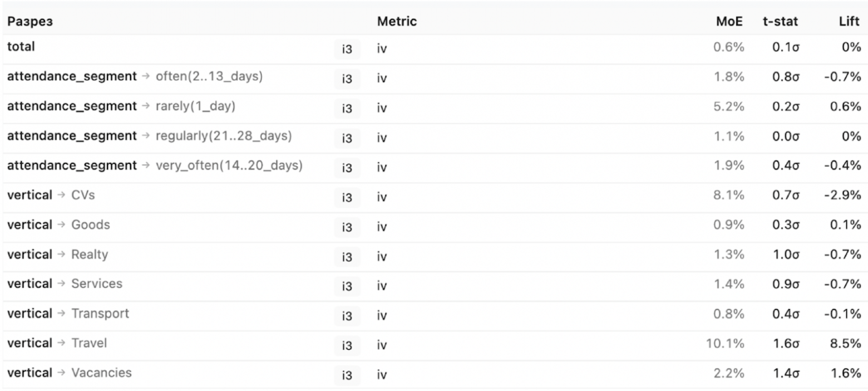868x391 pixels.
Task: Click the i3 badge in total row
Action: point(347,50)
